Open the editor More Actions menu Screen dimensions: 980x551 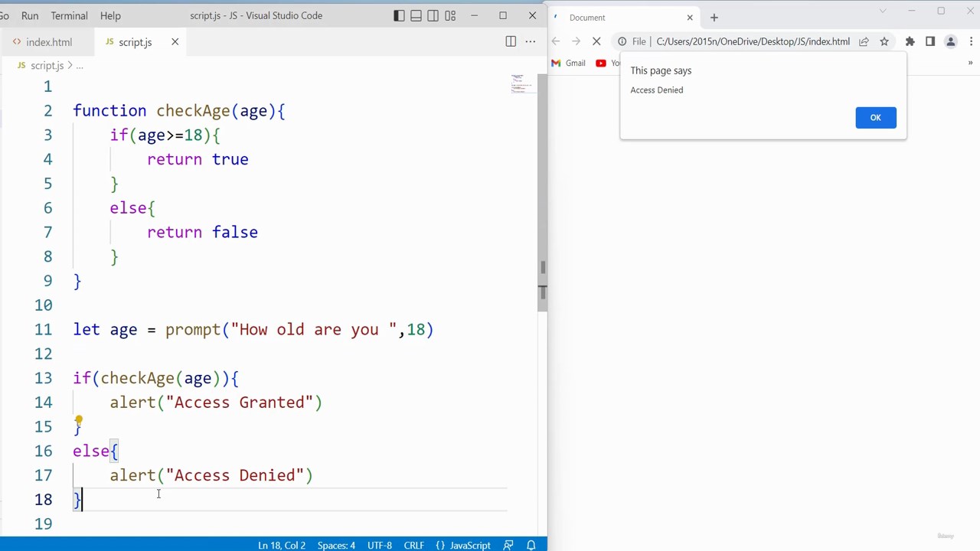click(530, 41)
